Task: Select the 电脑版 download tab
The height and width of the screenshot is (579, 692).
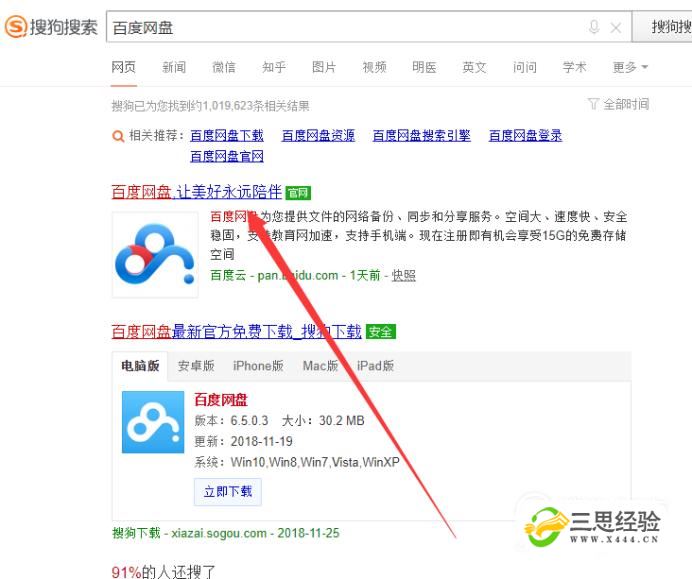Action: pos(140,366)
